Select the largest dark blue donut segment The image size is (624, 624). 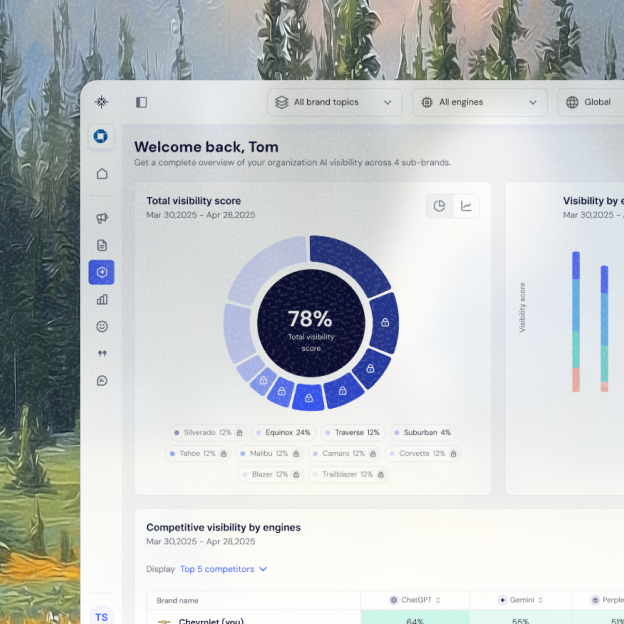point(348,261)
